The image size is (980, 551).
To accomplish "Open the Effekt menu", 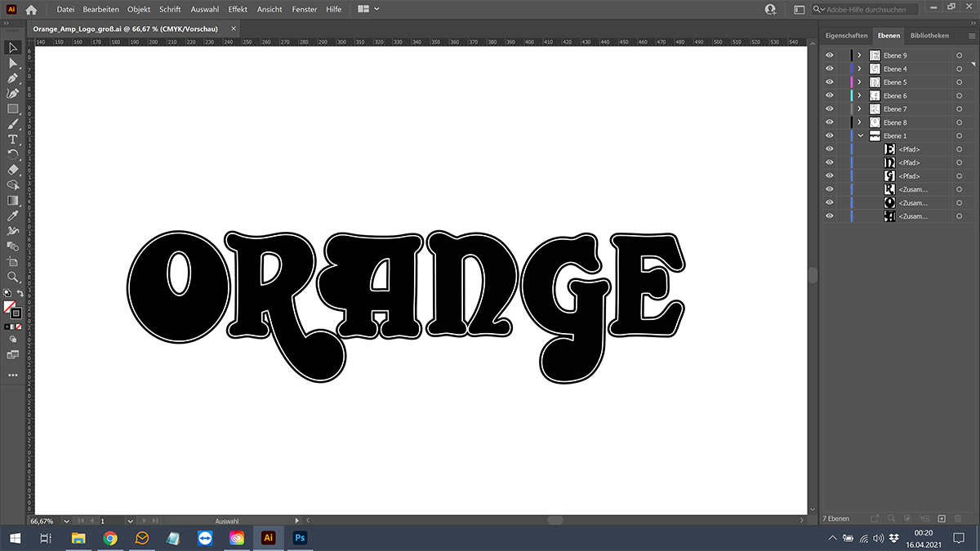I will click(x=238, y=9).
